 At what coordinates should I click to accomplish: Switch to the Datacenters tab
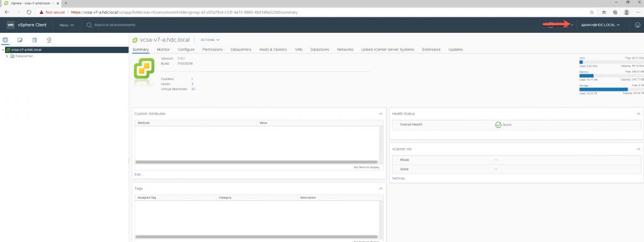[x=241, y=49]
